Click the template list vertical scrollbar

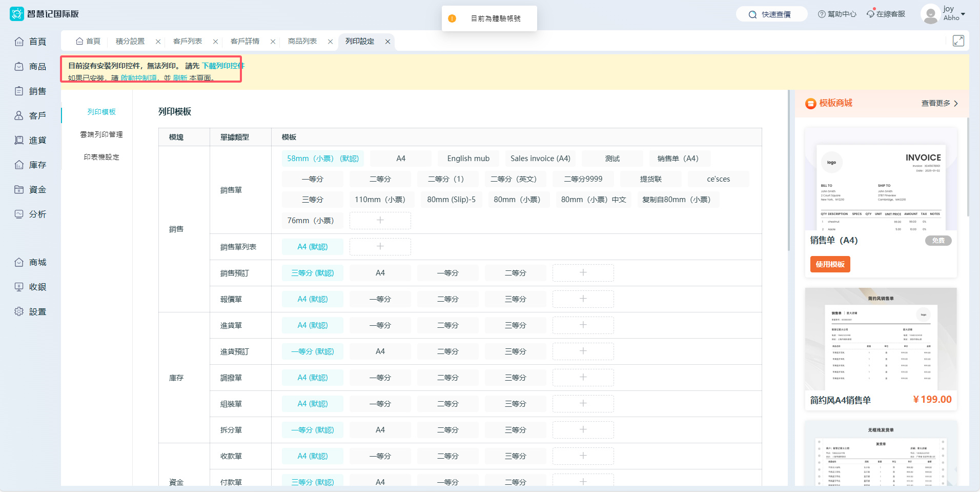point(789,171)
